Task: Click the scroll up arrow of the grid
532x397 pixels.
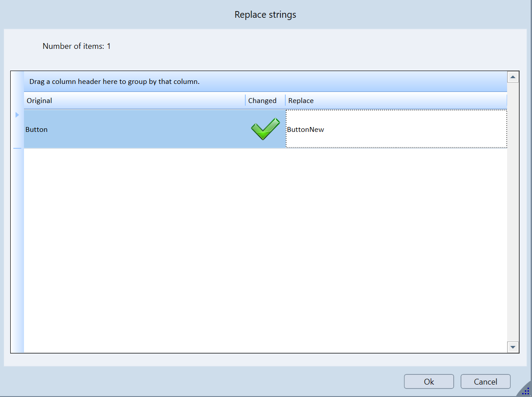Action: (x=513, y=77)
